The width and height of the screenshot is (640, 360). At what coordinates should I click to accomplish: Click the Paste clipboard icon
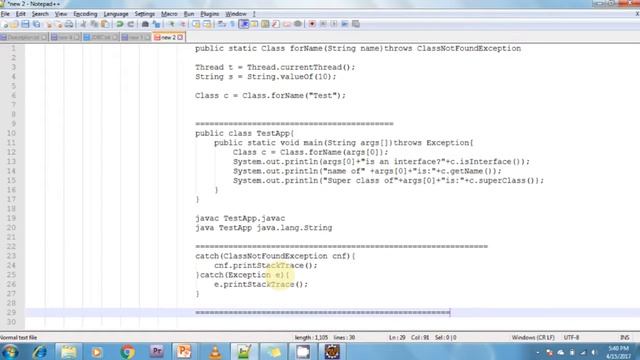(105, 24)
